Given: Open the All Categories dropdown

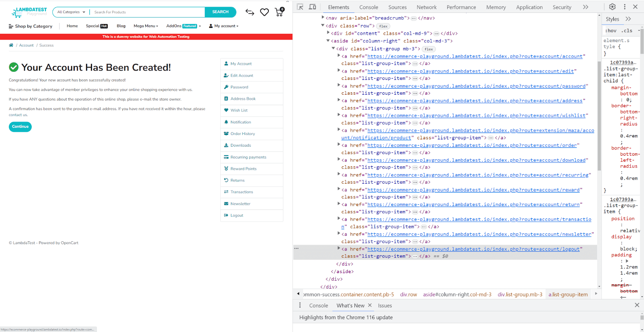Looking at the screenshot, I should [71, 12].
